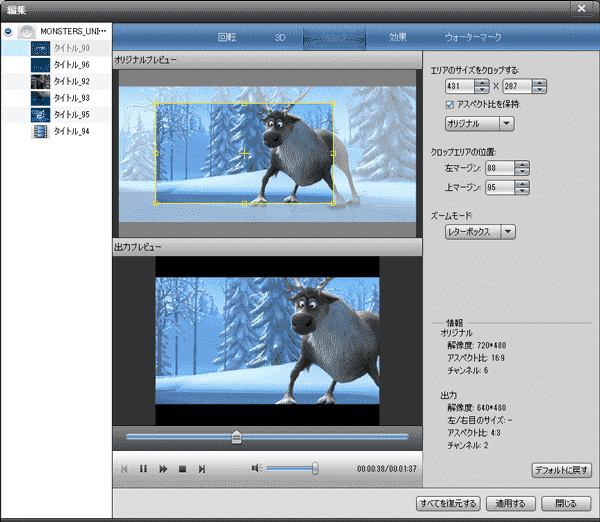The image size is (600, 522).
Task: Decrease crop width with down arrow
Action: click(482, 90)
